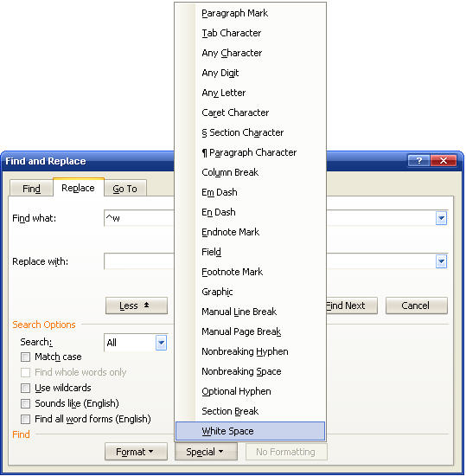
Task: Select Column Break menu entry
Action: pyautogui.click(x=250, y=172)
